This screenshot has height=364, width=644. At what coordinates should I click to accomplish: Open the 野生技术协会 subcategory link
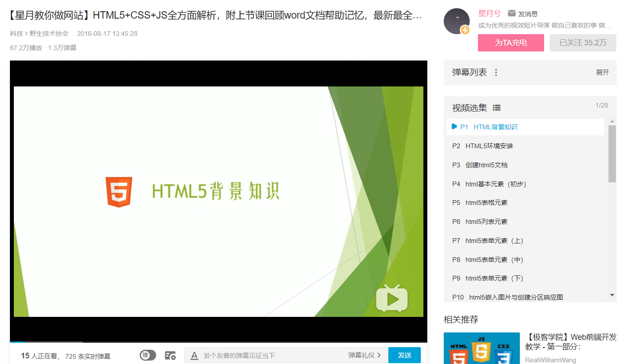(x=49, y=34)
